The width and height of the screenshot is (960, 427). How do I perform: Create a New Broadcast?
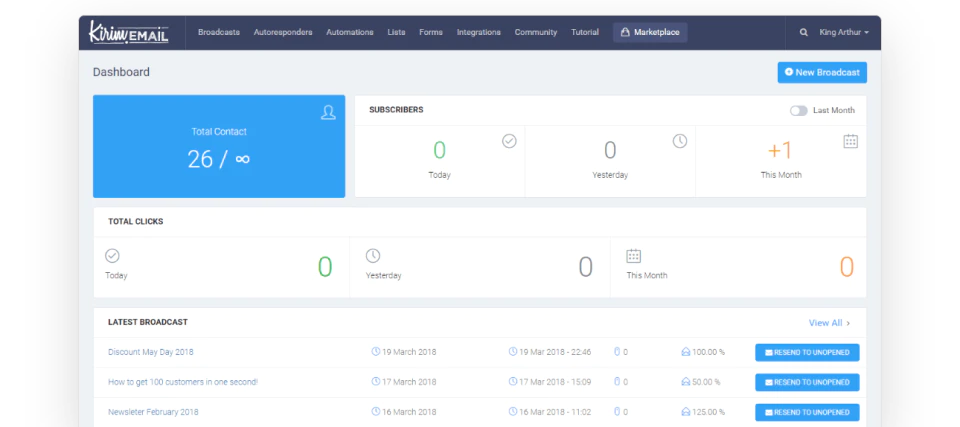click(x=822, y=72)
